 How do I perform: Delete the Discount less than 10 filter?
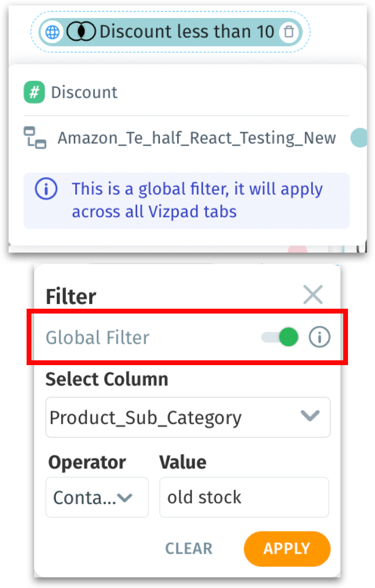[289, 31]
